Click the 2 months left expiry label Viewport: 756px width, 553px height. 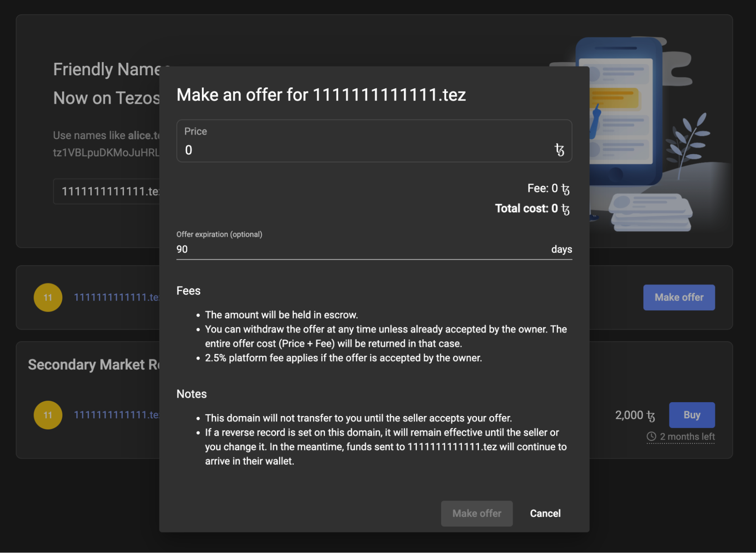click(x=687, y=437)
